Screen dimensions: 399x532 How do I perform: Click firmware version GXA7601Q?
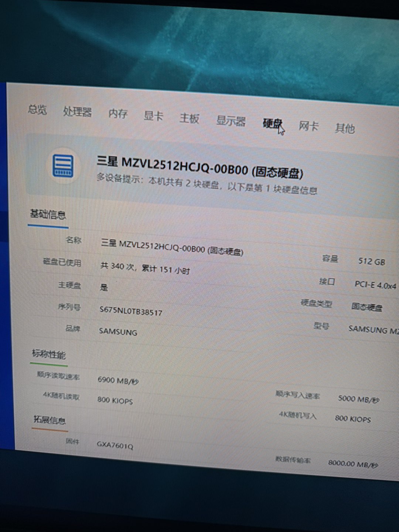(115, 445)
